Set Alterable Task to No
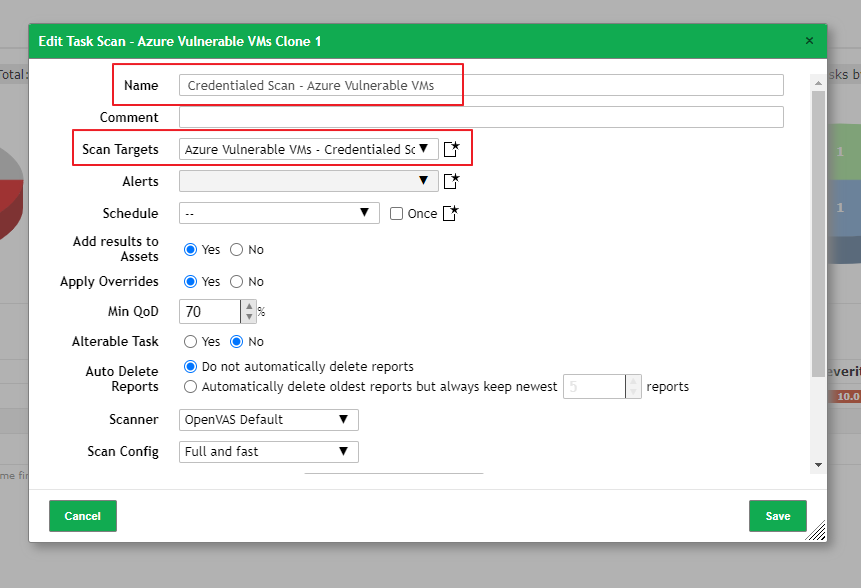861x588 pixels. click(x=237, y=341)
